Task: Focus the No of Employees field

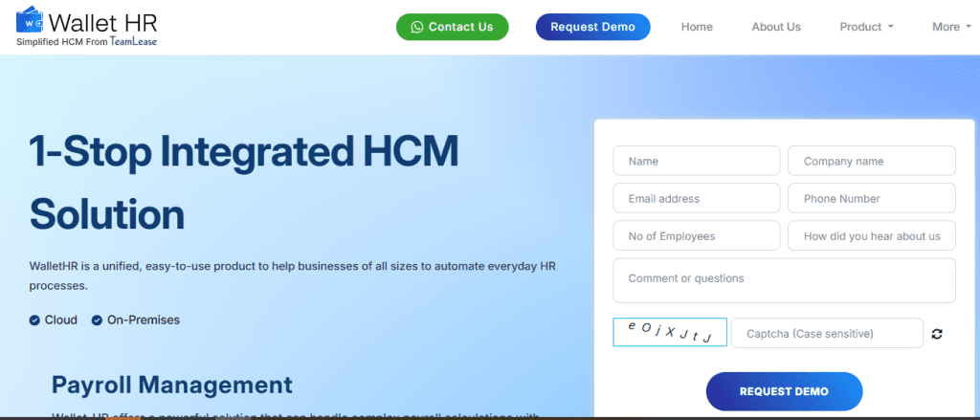Action: click(x=697, y=235)
